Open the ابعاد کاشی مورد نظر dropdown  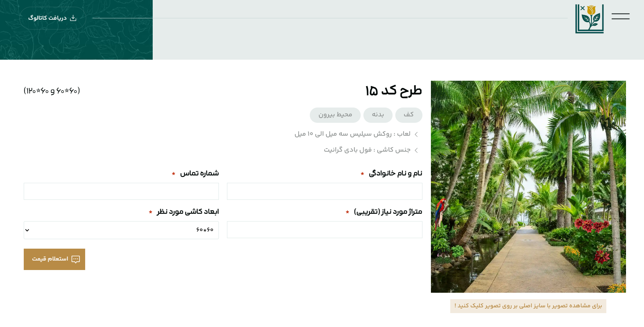tap(121, 230)
